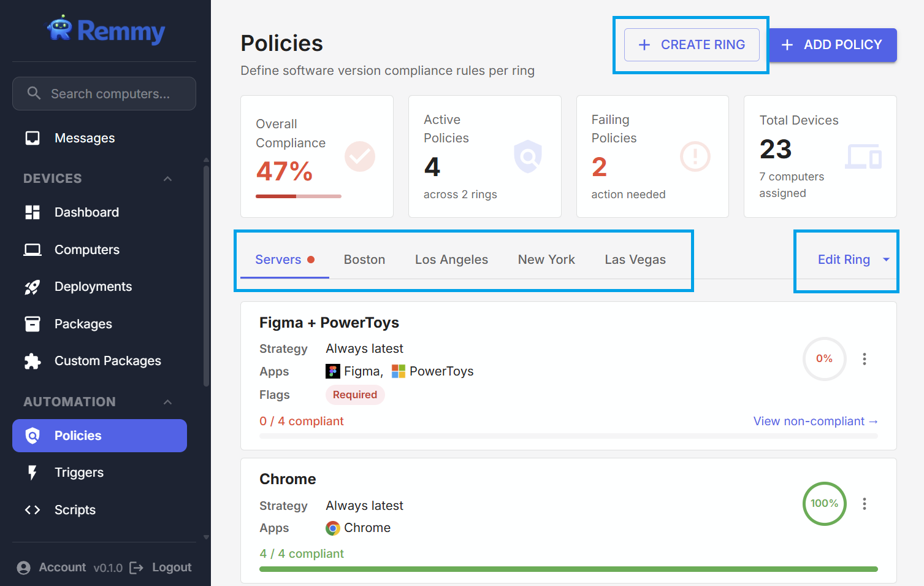Viewport: 924px width, 586px height.
Task: Collapse the DEVICES sidebar section
Action: 167,179
